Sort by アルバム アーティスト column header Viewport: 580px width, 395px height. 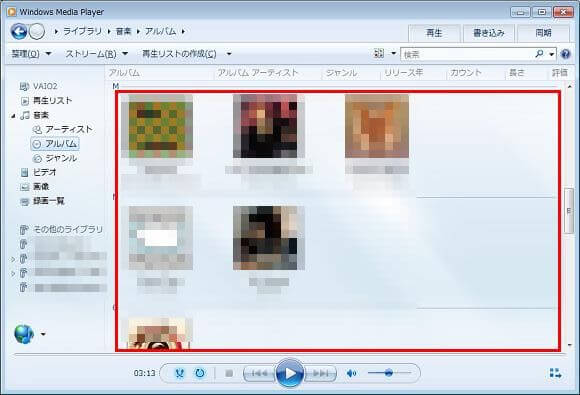click(257, 73)
